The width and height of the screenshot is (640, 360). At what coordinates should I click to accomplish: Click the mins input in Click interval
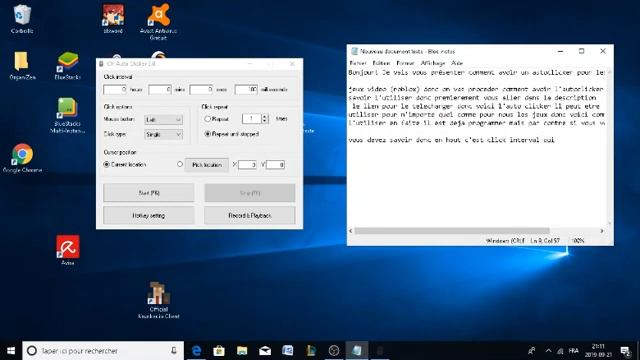(x=160, y=89)
